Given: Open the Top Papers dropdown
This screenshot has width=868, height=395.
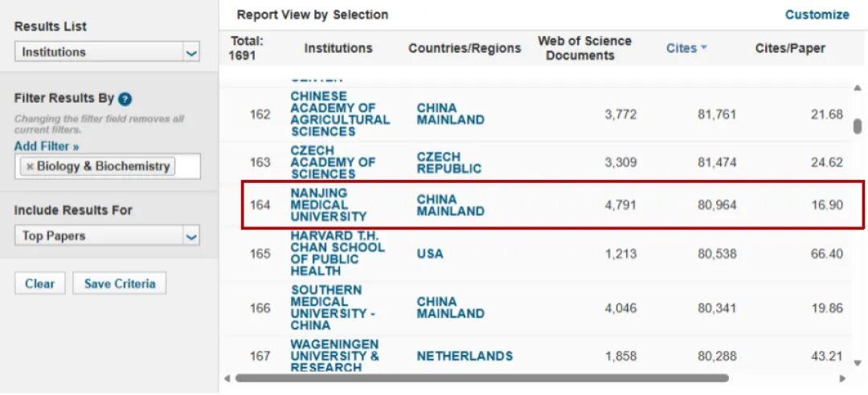Looking at the screenshot, I should tap(108, 236).
